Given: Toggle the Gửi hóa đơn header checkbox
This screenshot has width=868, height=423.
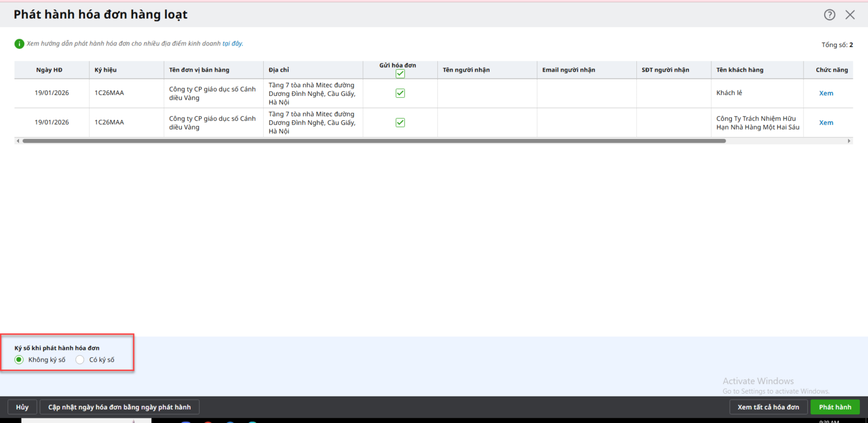Looking at the screenshot, I should coord(400,74).
